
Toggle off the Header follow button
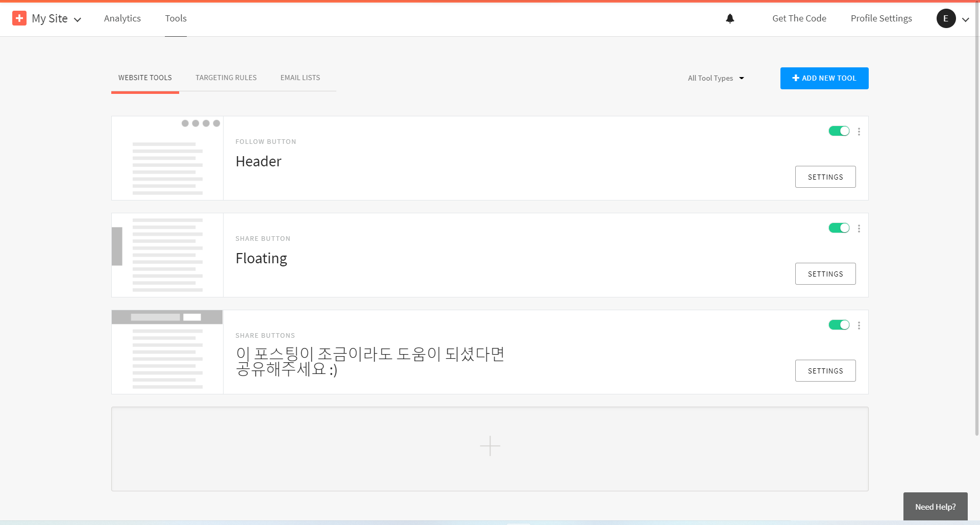point(839,131)
